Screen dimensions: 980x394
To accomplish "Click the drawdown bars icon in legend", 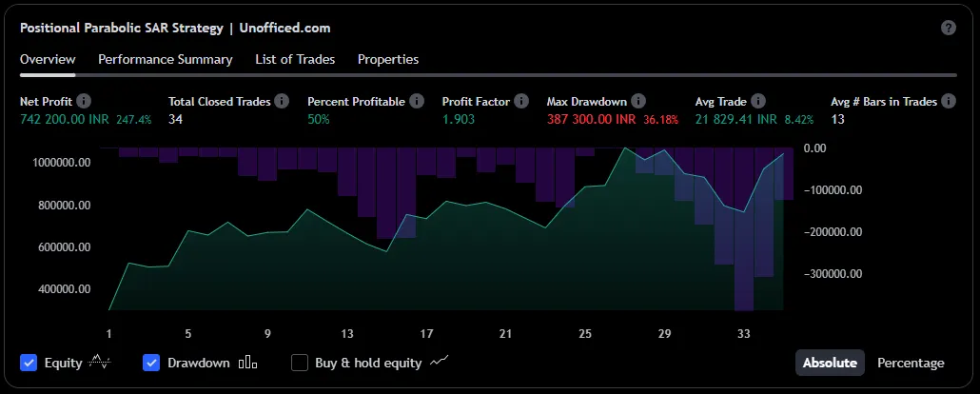I will (x=248, y=363).
